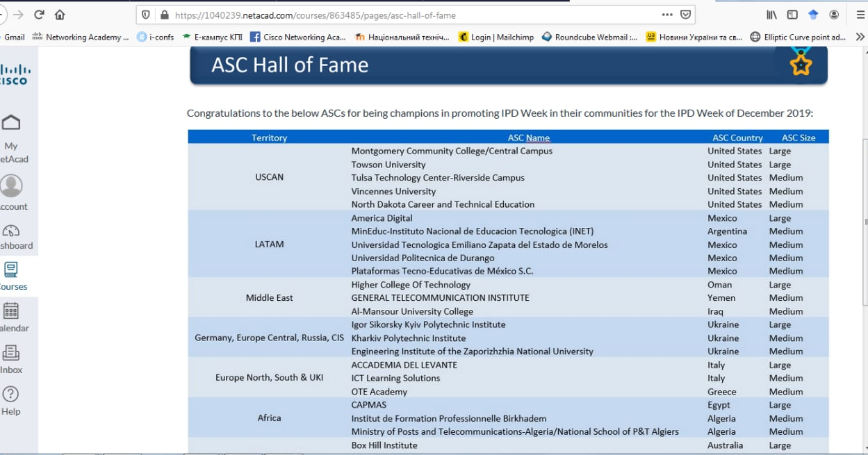Click the Africa territory cell
This screenshot has height=455, width=868.
(x=270, y=418)
